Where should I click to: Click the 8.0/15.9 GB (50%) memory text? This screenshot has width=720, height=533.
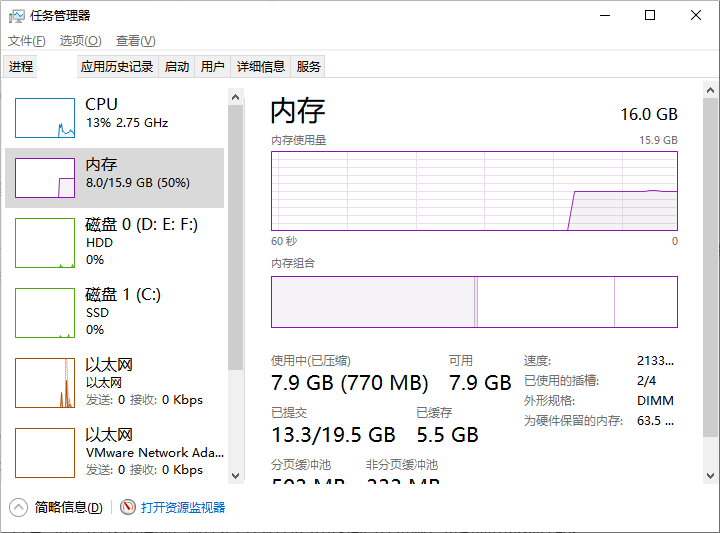[x=138, y=183]
